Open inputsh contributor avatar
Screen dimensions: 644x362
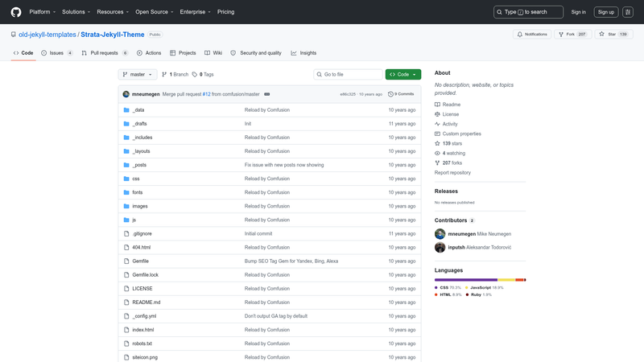(440, 248)
